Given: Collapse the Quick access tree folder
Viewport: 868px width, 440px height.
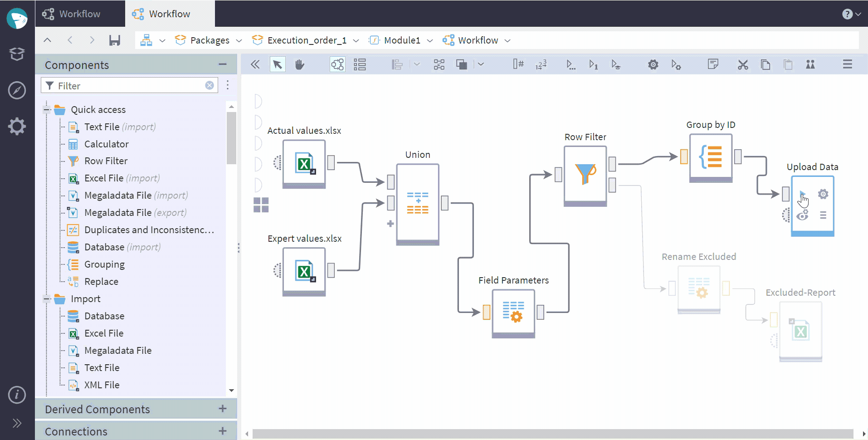Looking at the screenshot, I should 47,109.
